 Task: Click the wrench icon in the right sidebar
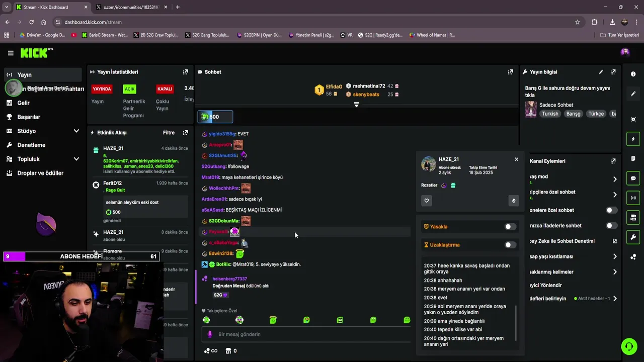coord(633,237)
